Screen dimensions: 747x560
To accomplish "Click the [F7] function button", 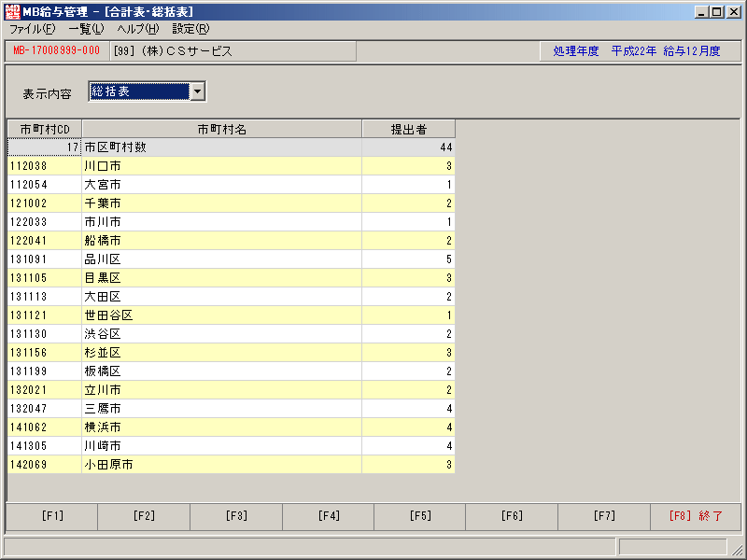I will tap(603, 516).
